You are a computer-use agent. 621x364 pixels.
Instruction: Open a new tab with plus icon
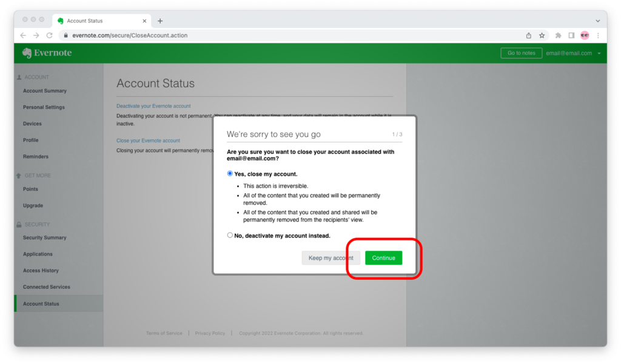(160, 21)
